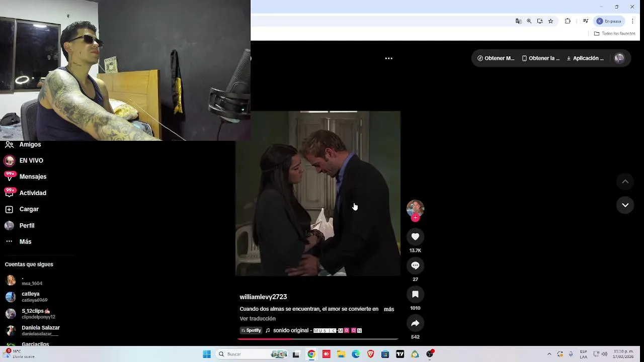Viewport: 644px width, 362px height.
Task: Open the 'Todos los favoritos' bookmarks folder
Action: pyautogui.click(x=614, y=34)
